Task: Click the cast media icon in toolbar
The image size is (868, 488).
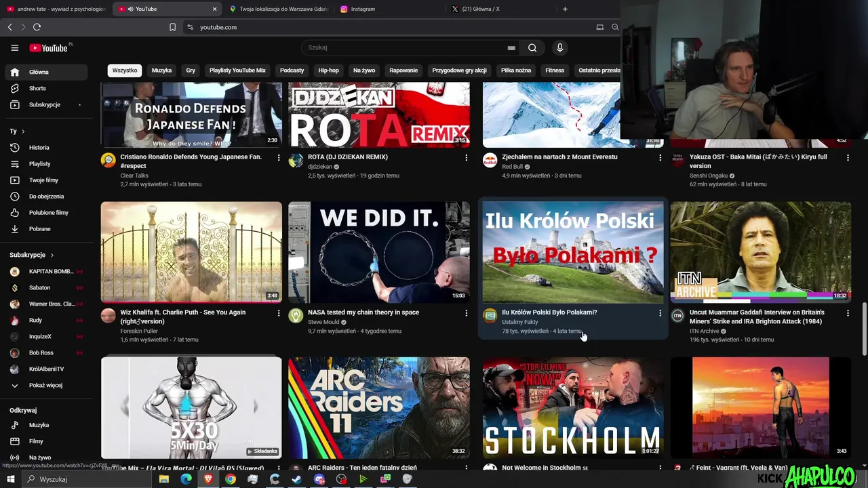Action: 599,27
